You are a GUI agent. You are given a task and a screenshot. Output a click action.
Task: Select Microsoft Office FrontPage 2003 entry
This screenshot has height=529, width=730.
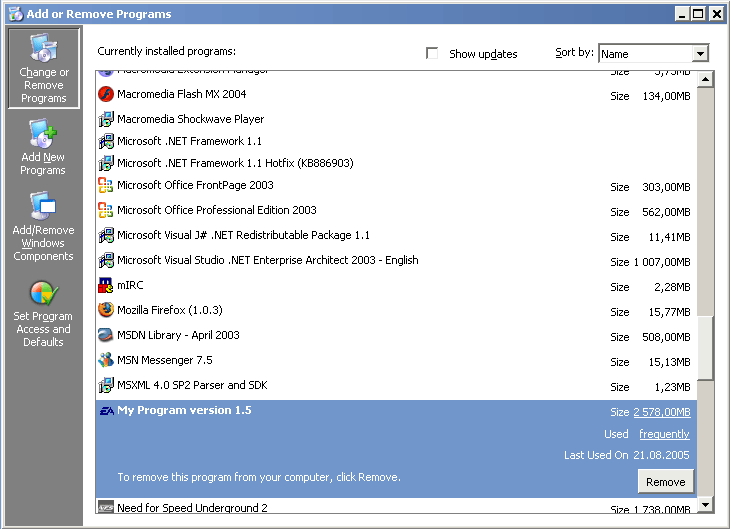(195, 185)
